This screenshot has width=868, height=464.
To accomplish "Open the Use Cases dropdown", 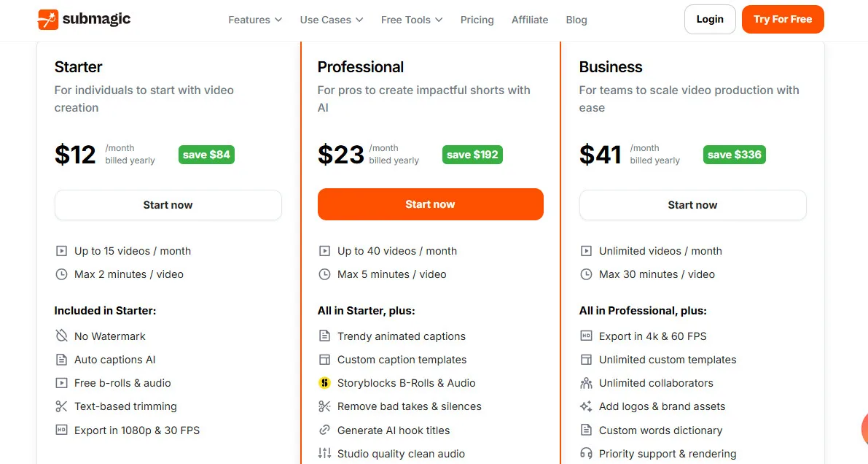I will pos(331,20).
